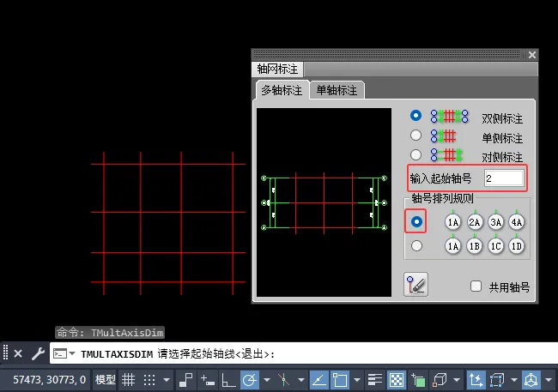Open selection filtering dropdown
This screenshot has width=558, height=392.
514,380
